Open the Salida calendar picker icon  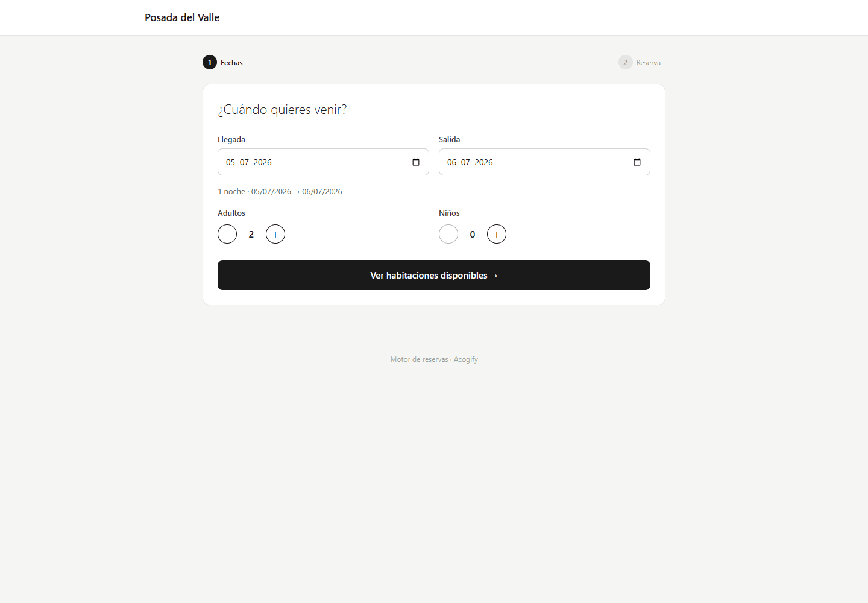[637, 162]
